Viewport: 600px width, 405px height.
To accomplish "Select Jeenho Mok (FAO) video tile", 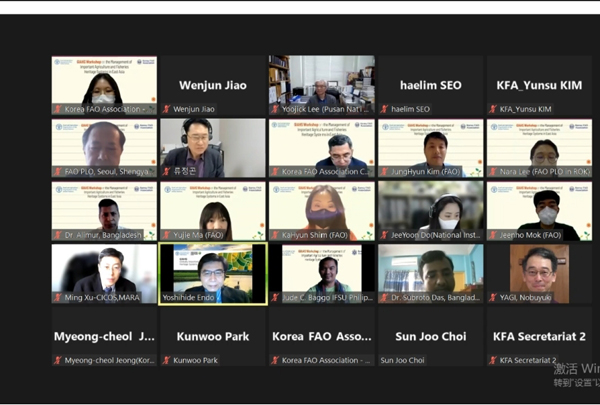I will [x=539, y=209].
